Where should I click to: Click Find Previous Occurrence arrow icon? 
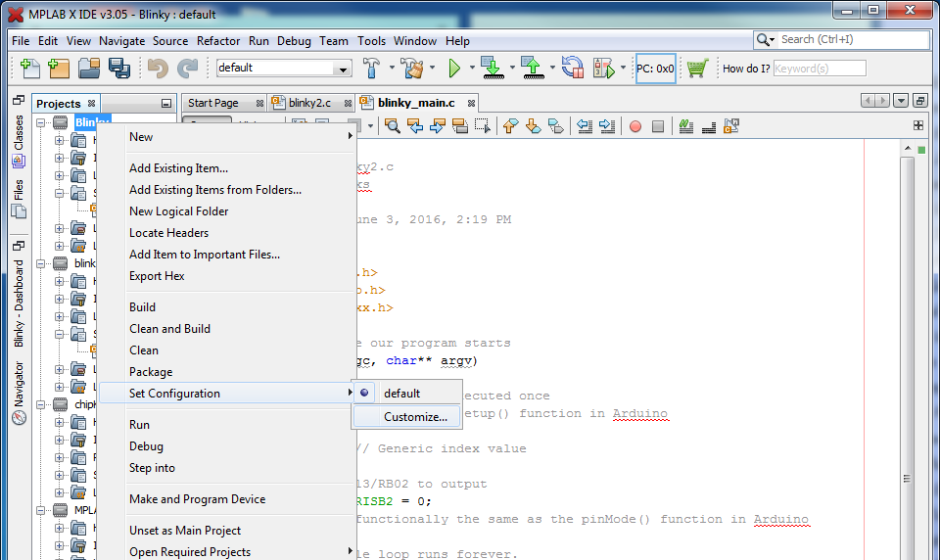click(x=415, y=126)
